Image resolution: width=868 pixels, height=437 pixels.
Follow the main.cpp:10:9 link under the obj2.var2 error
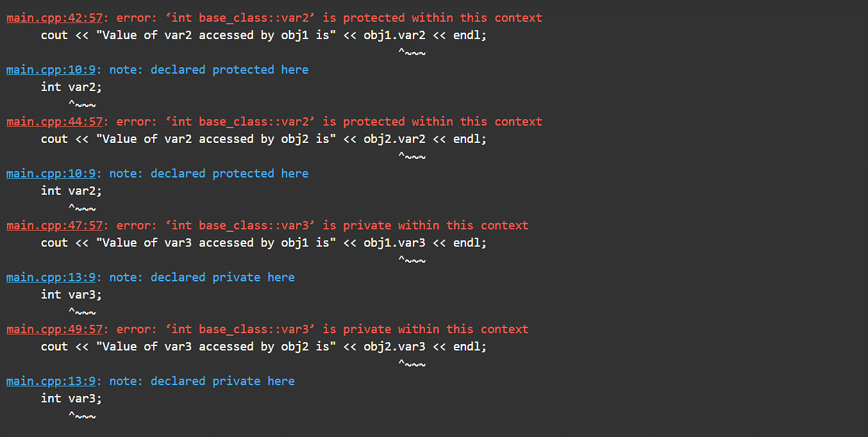51,174
